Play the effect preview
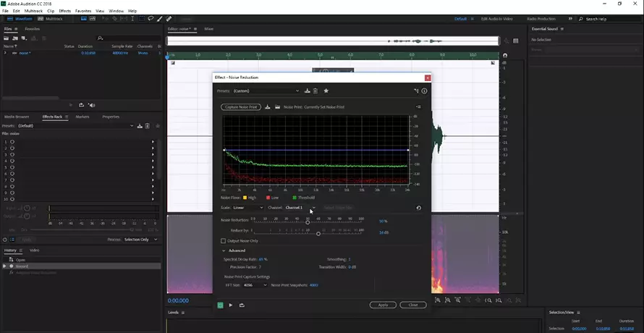The width and height of the screenshot is (644, 333). pos(231,305)
